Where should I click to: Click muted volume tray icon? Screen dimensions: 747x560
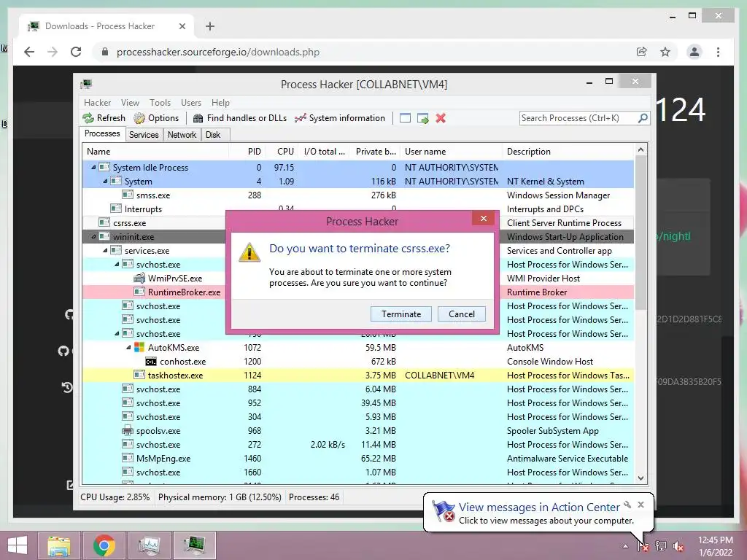point(678,546)
